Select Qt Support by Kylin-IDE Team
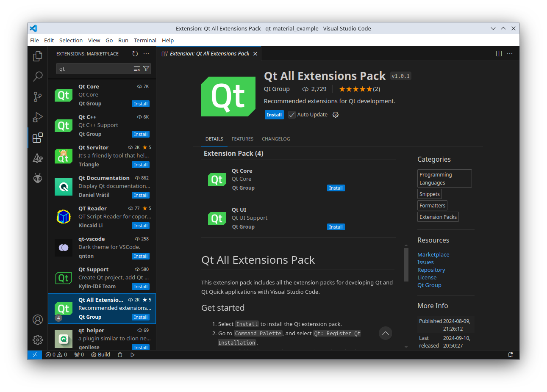The width and height of the screenshot is (547, 392). click(x=102, y=278)
